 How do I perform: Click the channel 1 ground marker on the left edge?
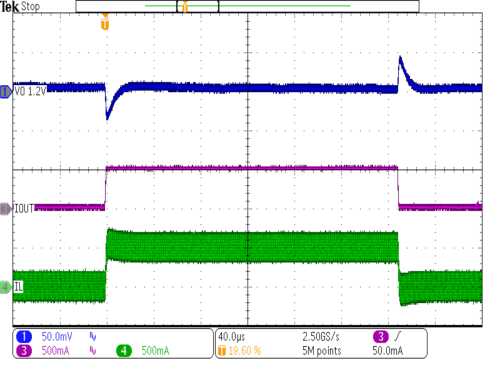[x=6, y=91]
